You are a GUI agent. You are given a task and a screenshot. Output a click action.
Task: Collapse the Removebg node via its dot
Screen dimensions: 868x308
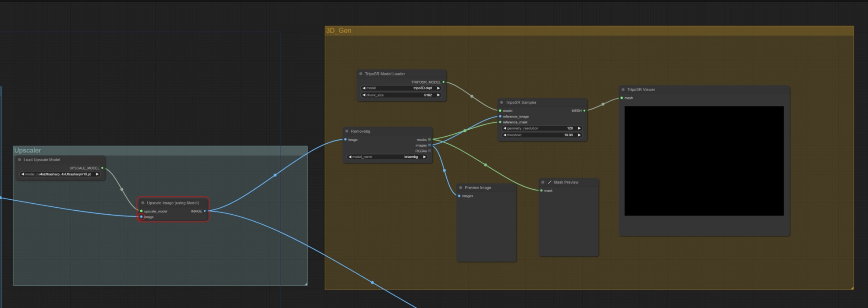[347, 131]
